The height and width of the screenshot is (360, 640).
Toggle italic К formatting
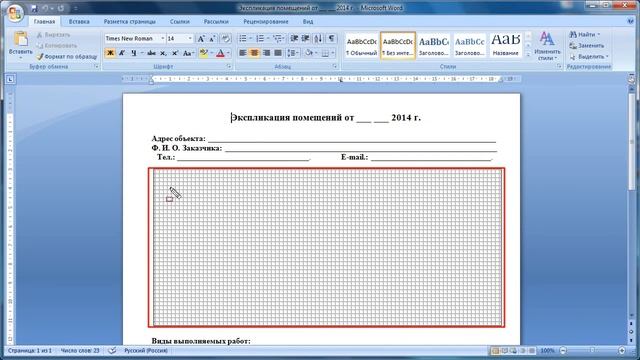[x=122, y=53]
